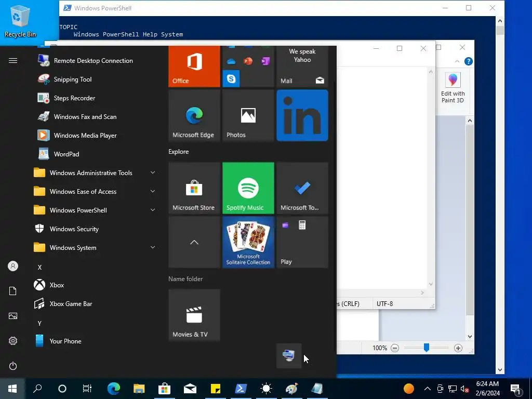Open Settings gear in Start sidebar
Viewport: 532px width, 399px height.
coord(13,341)
